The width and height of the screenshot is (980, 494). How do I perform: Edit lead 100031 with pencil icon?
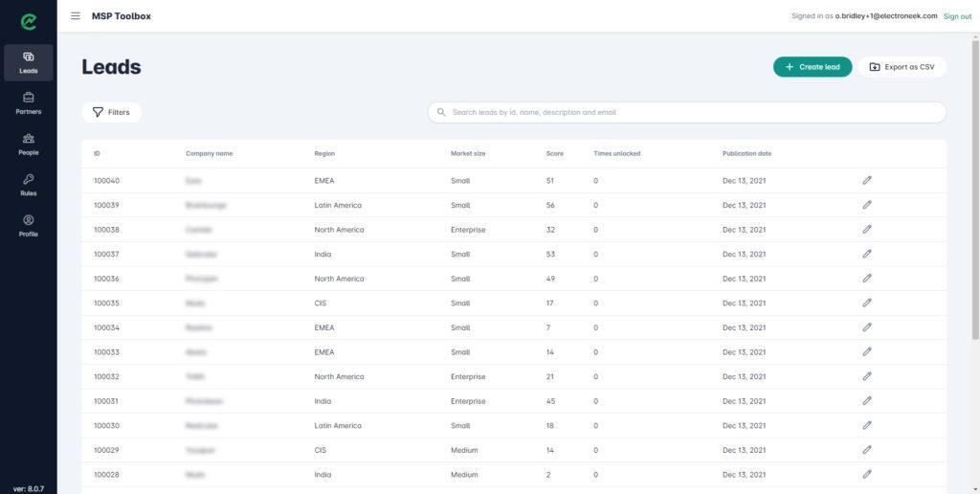pyautogui.click(x=867, y=401)
